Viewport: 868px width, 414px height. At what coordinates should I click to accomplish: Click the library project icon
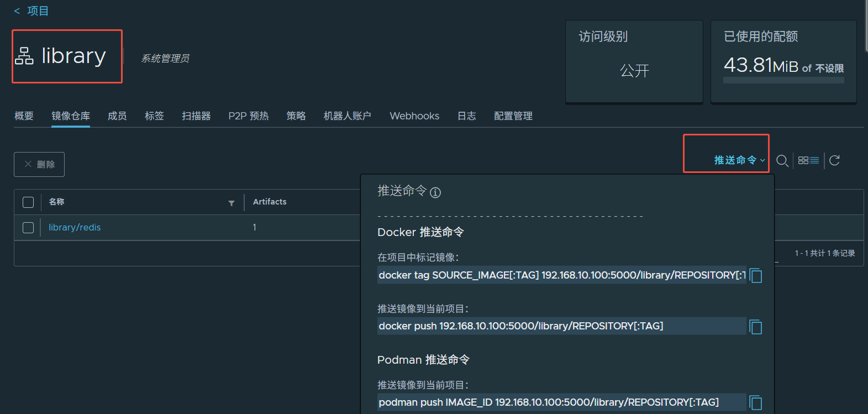(x=24, y=56)
